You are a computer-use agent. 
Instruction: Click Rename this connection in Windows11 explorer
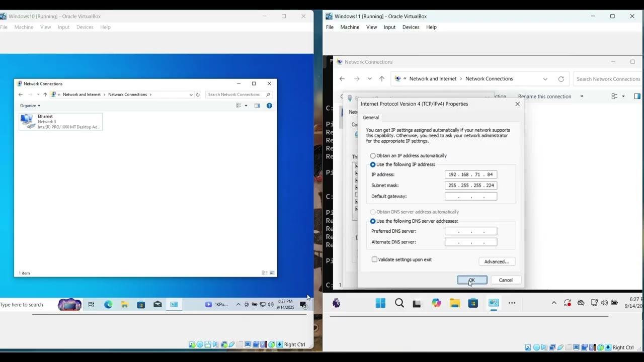(544, 97)
